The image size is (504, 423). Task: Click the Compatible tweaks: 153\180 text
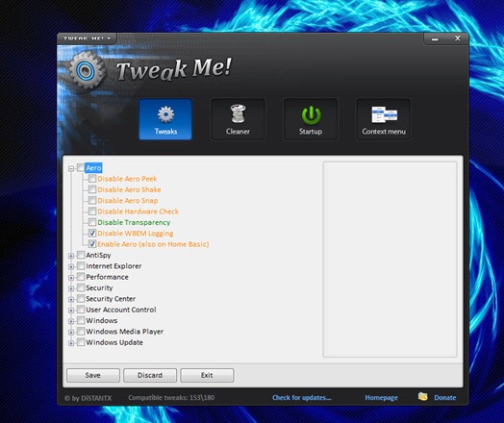pyautogui.click(x=171, y=398)
